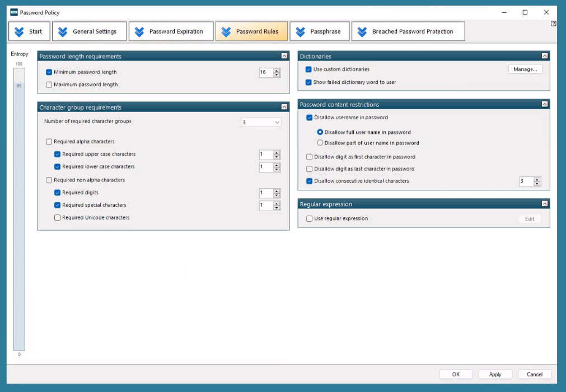Go to the Passphrase tab
The image size is (566, 392).
point(320,31)
